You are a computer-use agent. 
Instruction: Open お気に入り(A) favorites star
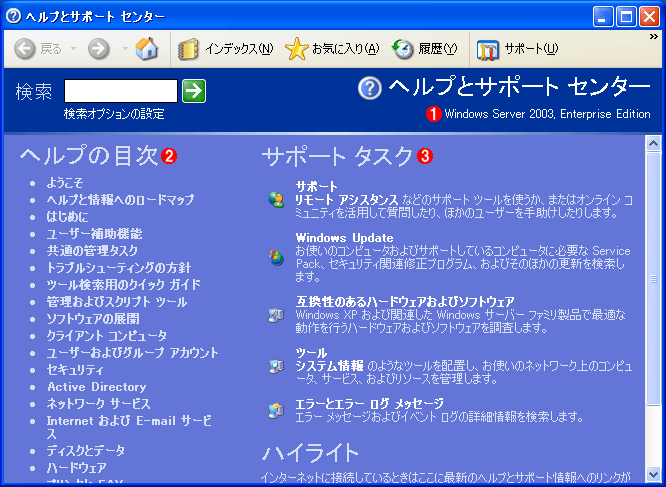(332, 49)
